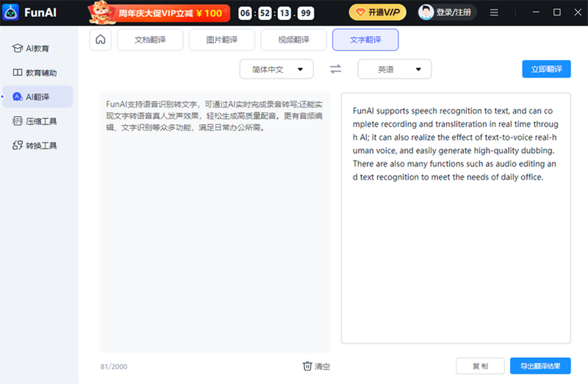Click the user avatar icon
Image resolution: width=588 pixels, height=384 pixels.
(426, 12)
